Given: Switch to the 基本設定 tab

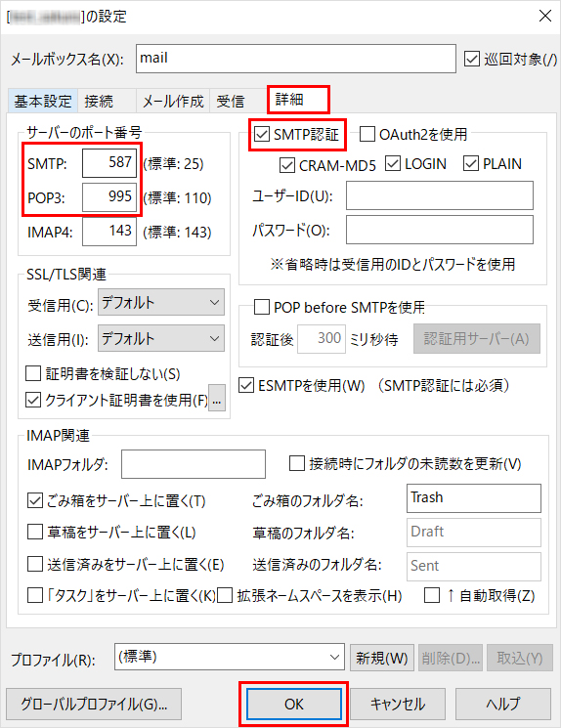Looking at the screenshot, I should [x=43, y=102].
